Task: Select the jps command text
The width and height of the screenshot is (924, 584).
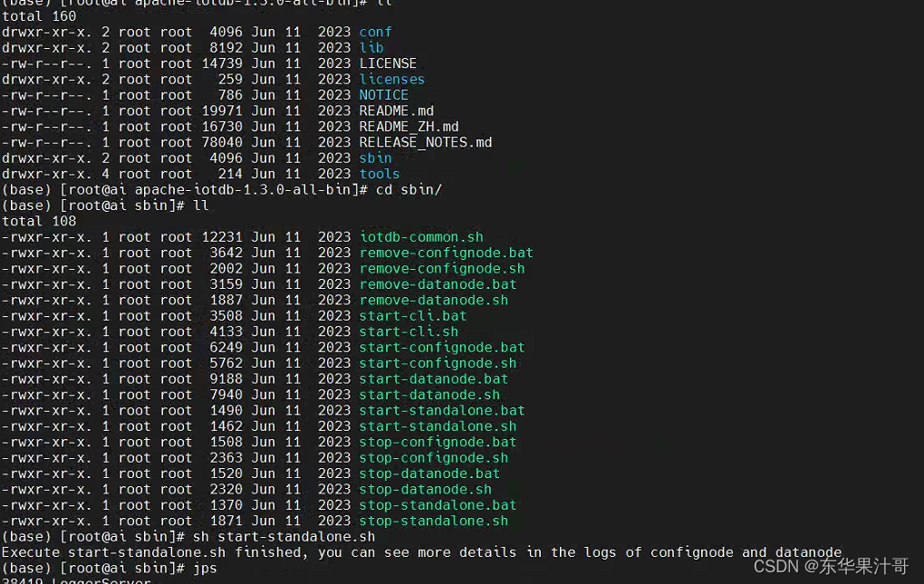Action: point(205,568)
